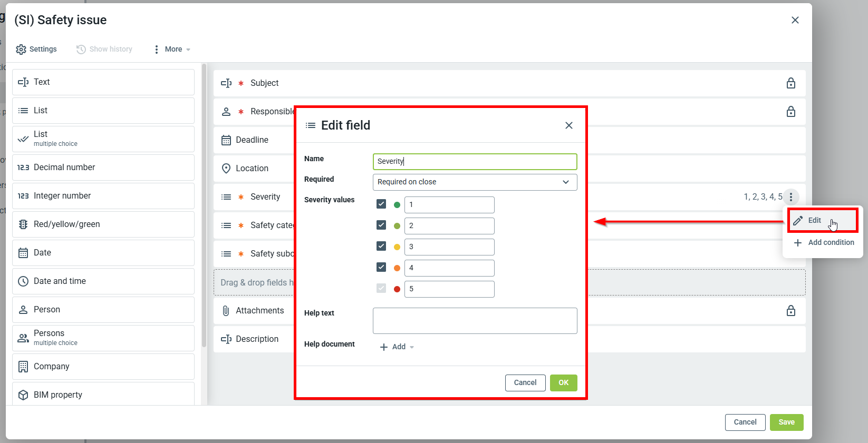Click the BIM property cube icon

click(x=23, y=395)
